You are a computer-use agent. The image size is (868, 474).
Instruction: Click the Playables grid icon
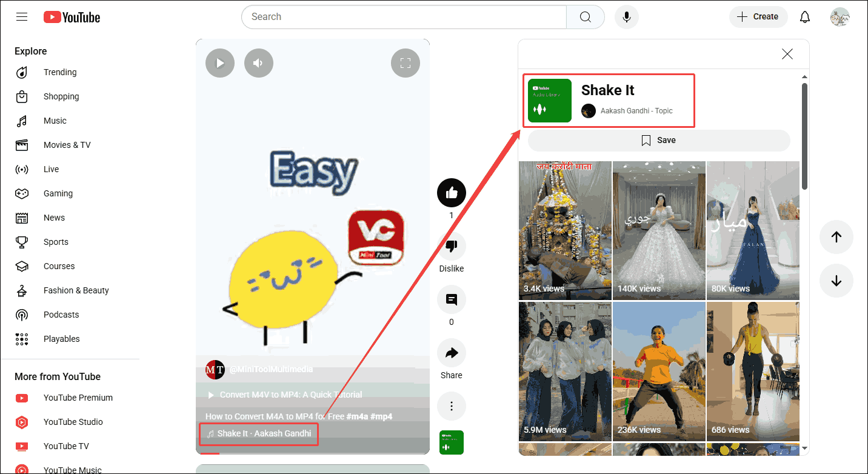pyautogui.click(x=22, y=339)
